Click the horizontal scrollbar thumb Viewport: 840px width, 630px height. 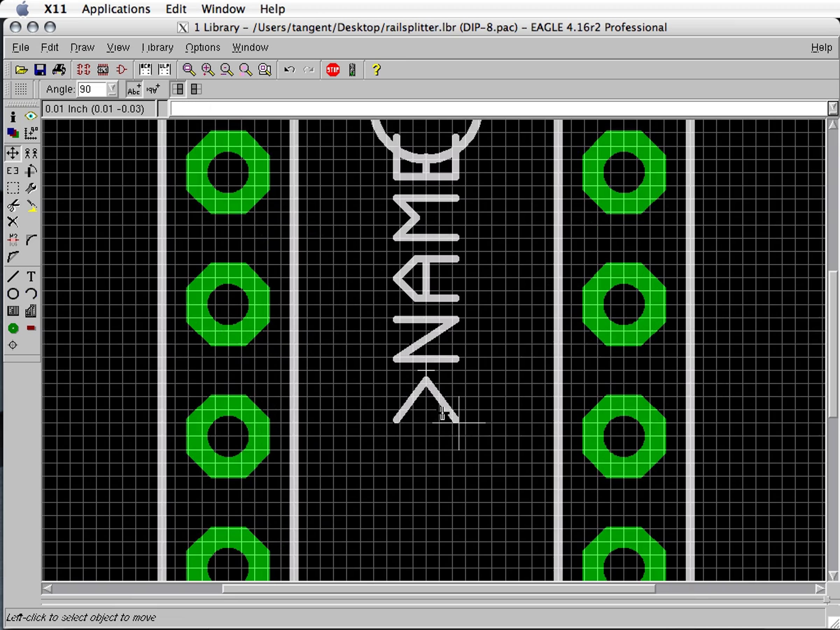(439, 589)
